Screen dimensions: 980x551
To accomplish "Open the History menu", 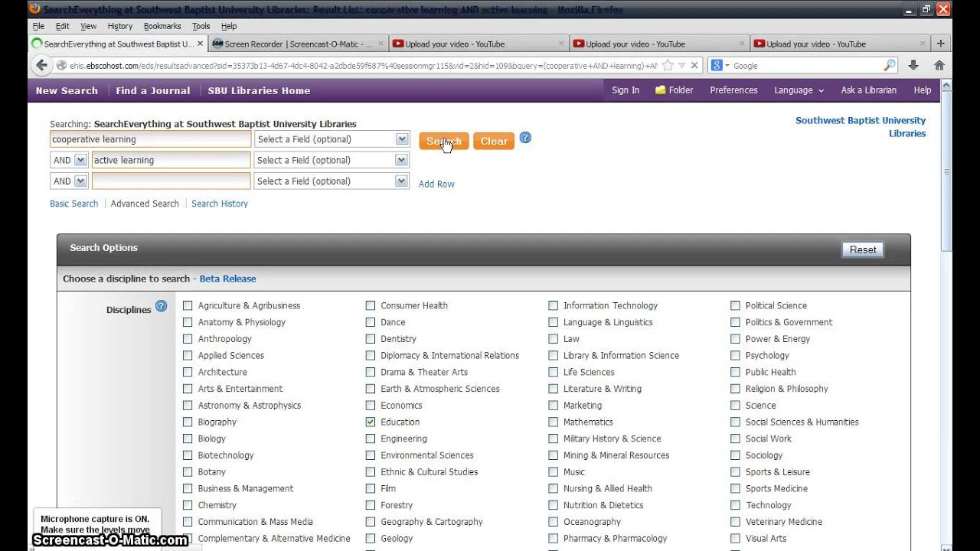I will [x=119, y=26].
